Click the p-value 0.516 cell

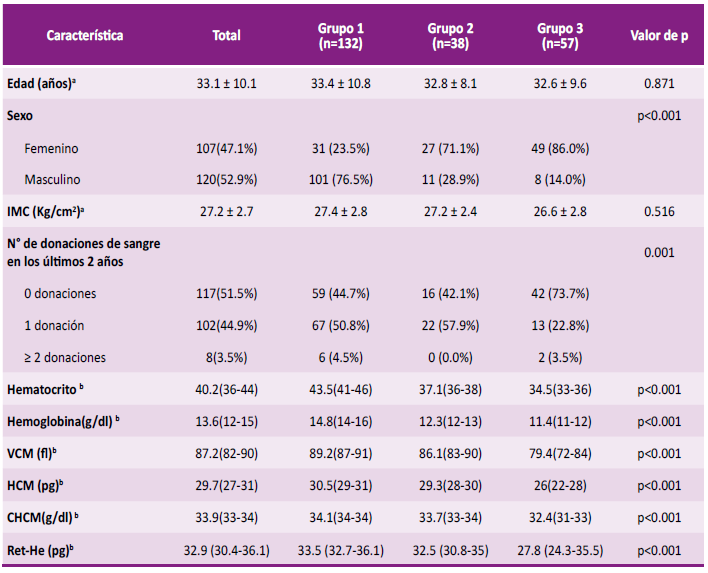(x=659, y=212)
